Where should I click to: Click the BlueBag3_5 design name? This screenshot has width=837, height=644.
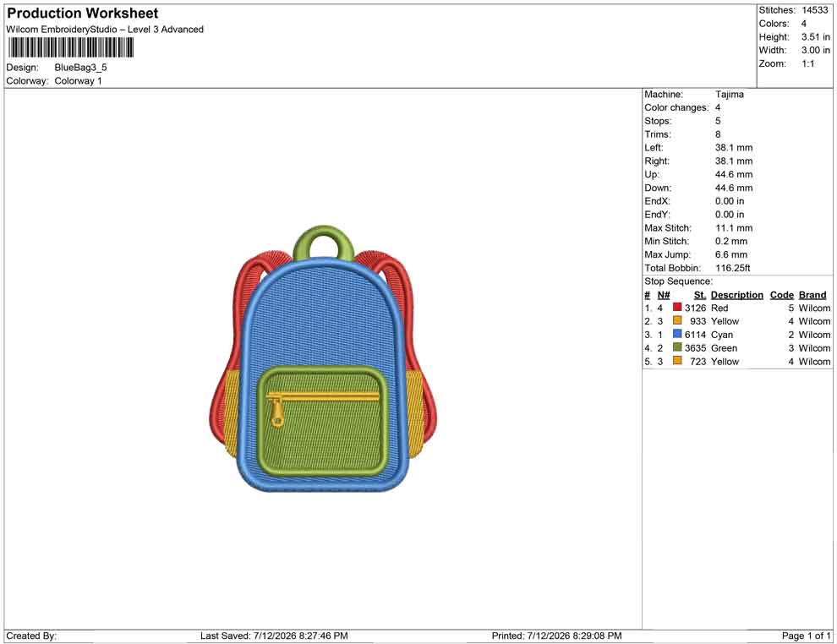click(80, 68)
